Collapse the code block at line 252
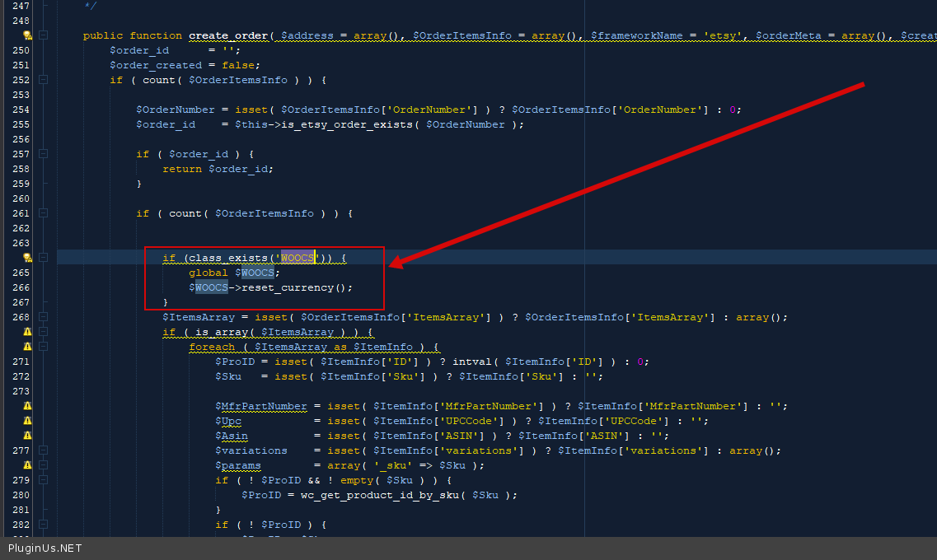937x560 pixels. click(x=43, y=80)
